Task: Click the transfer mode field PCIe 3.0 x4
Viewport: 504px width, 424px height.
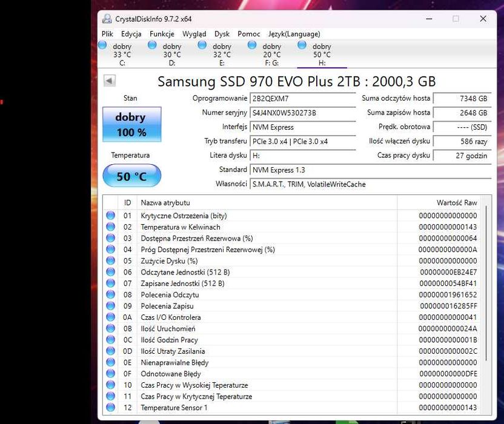Action: click(x=303, y=141)
